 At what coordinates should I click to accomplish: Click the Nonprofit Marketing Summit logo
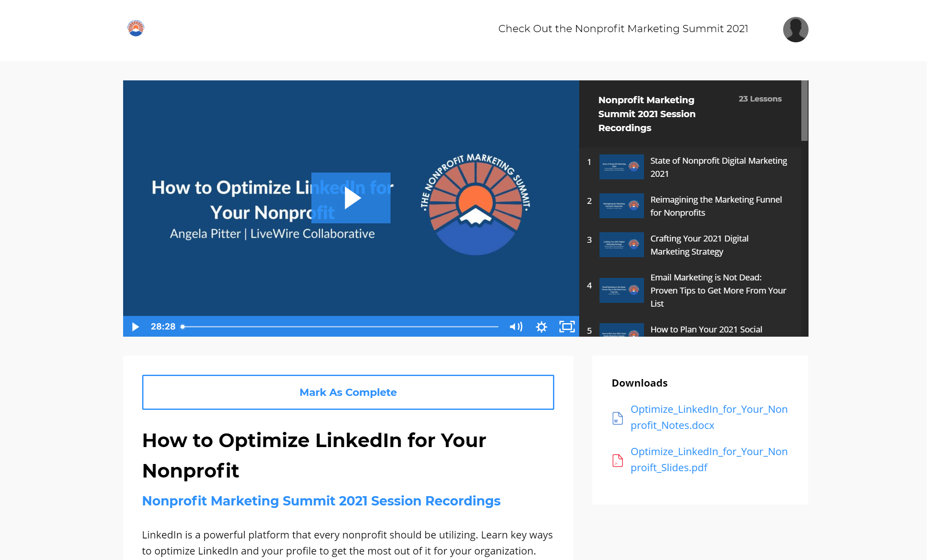click(x=136, y=28)
